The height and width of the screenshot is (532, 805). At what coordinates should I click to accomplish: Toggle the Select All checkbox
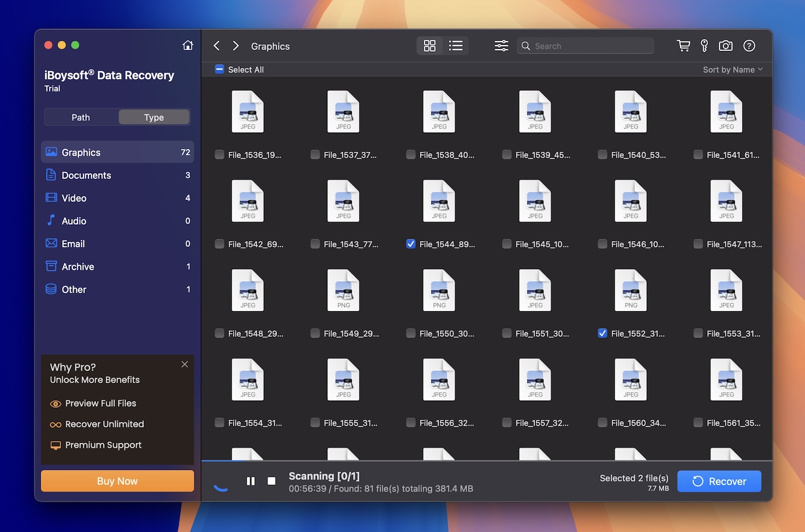click(x=219, y=69)
